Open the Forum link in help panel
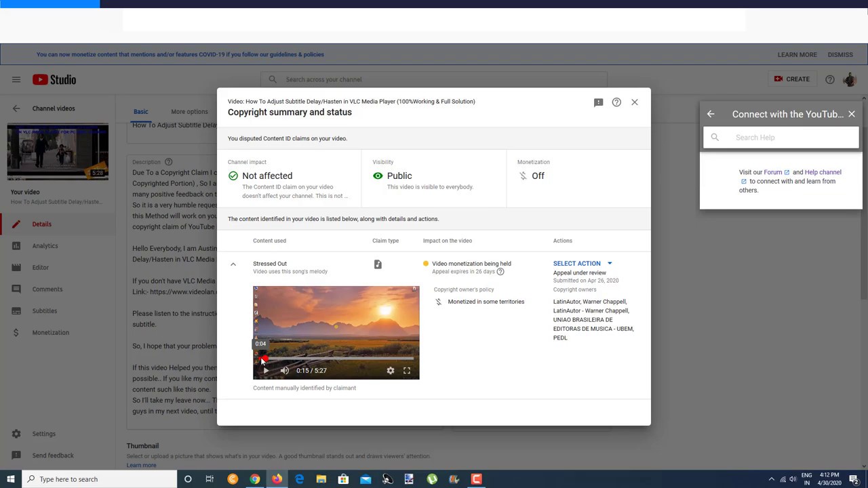 776,172
